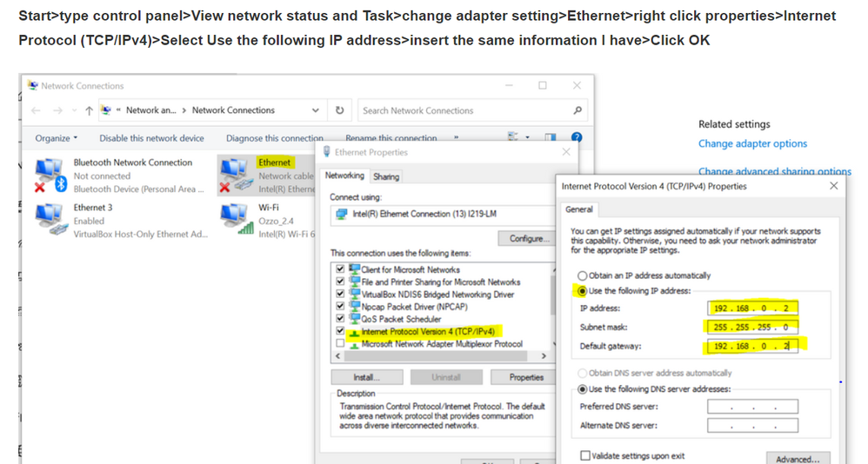
Task: Select Obtain an IP address automatically
Action: coord(583,275)
